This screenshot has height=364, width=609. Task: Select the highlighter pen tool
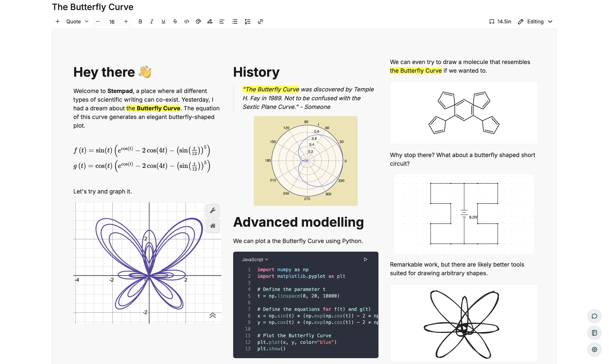pyautogui.click(x=210, y=22)
